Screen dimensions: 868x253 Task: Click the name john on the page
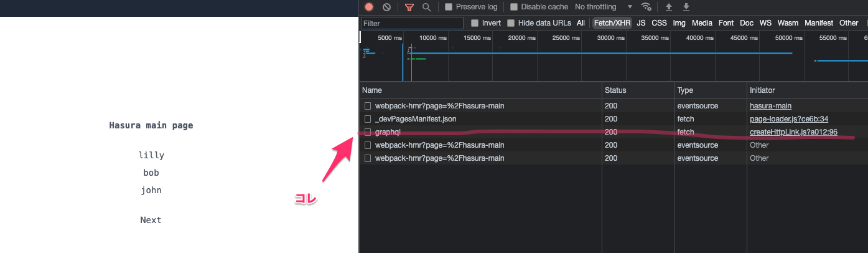point(151,190)
